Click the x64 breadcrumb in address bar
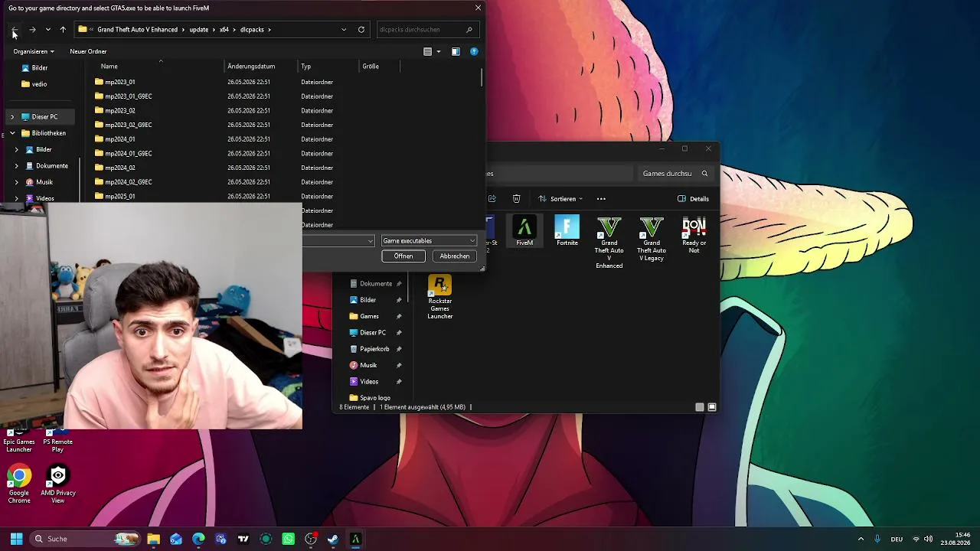Viewport: 980px width, 551px height. [x=224, y=30]
